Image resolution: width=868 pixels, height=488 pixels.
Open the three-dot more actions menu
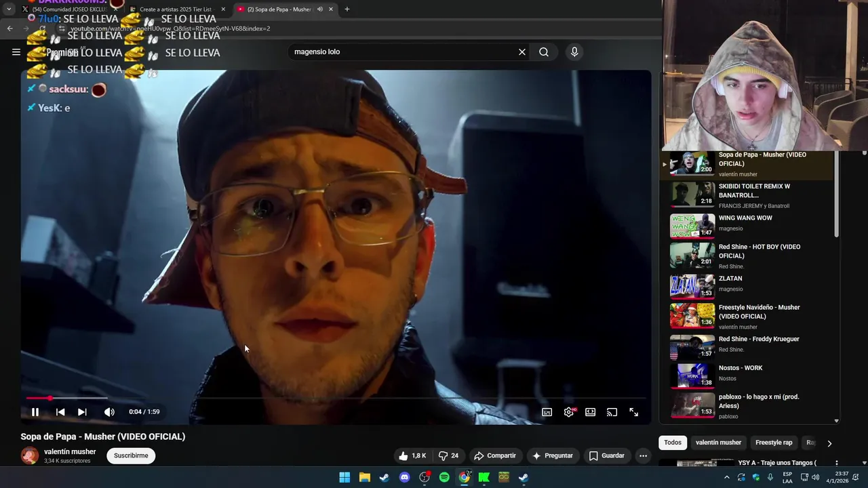[x=643, y=455]
